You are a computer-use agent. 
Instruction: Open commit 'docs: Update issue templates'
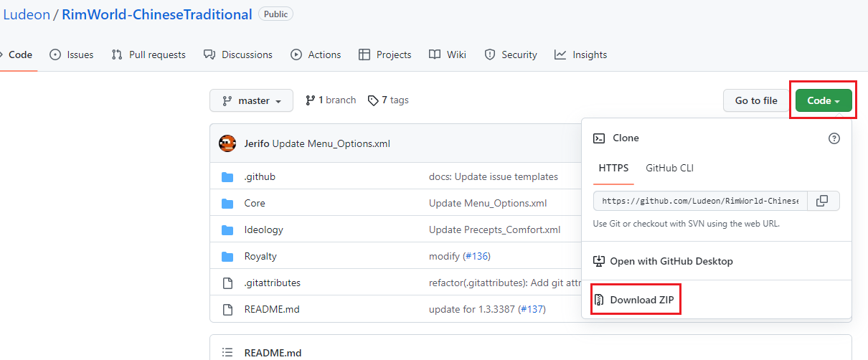pos(494,176)
